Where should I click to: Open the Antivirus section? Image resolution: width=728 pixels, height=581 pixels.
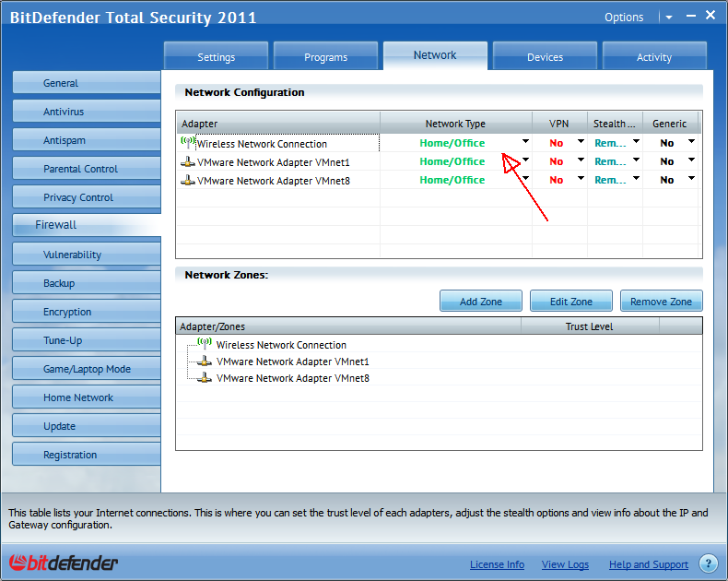pos(87,111)
